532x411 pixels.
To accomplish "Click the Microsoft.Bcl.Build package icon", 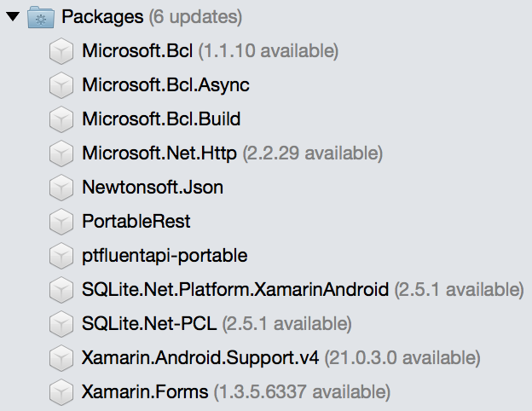I will 62,119.
